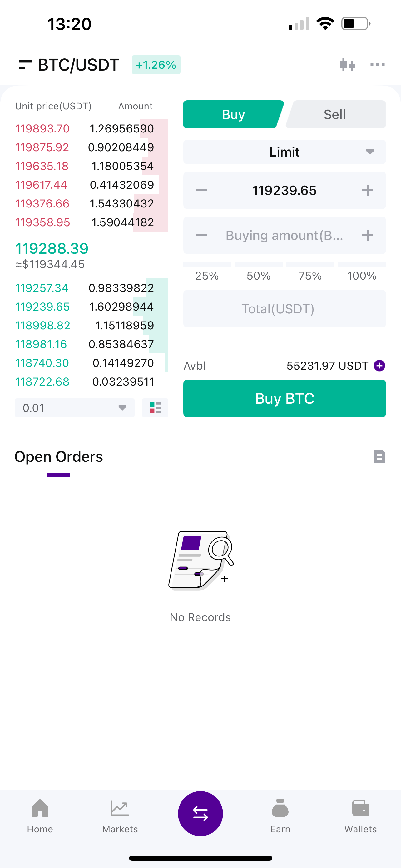Increase limit price with plus stepper

tap(367, 190)
